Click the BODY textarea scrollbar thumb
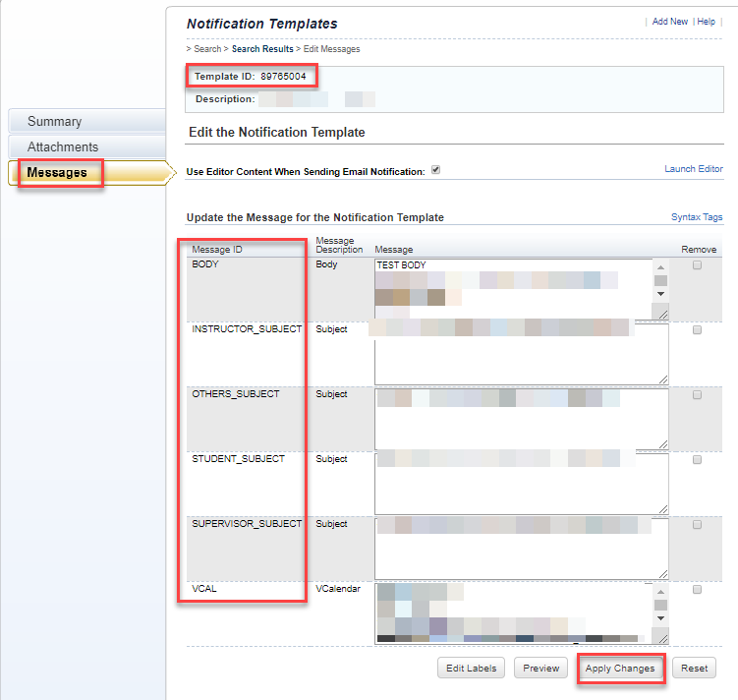The height and width of the screenshot is (700, 738). point(660,280)
